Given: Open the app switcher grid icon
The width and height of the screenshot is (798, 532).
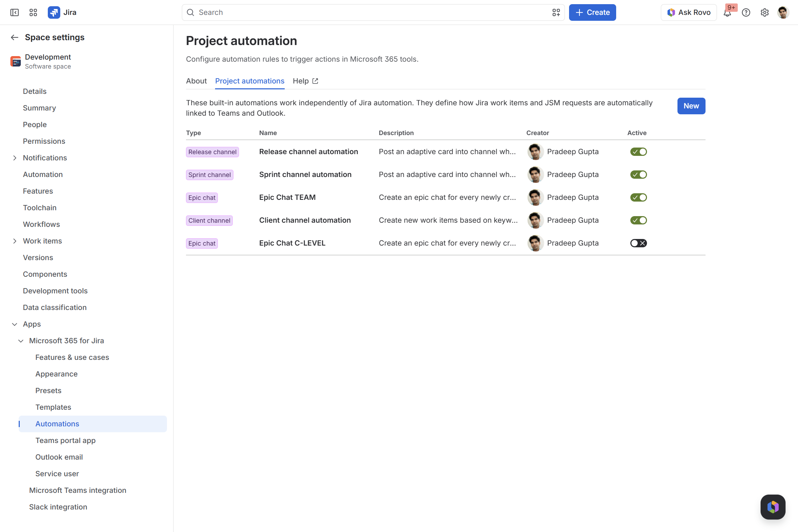Looking at the screenshot, I should (x=33, y=12).
